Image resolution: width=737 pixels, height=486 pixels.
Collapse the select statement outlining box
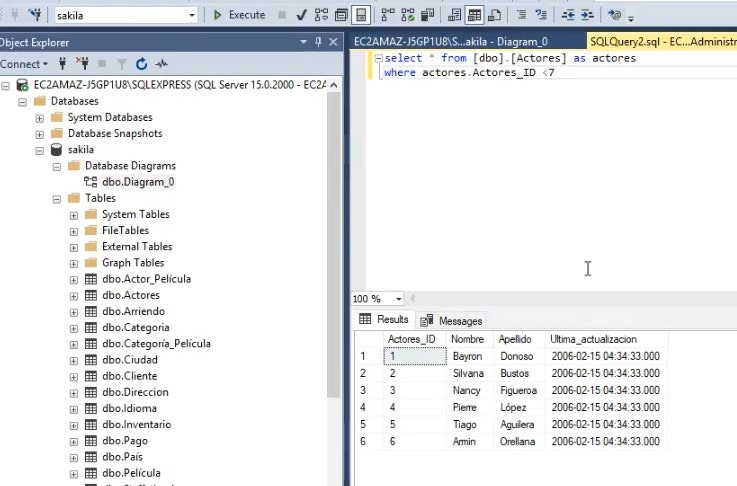[x=378, y=58]
